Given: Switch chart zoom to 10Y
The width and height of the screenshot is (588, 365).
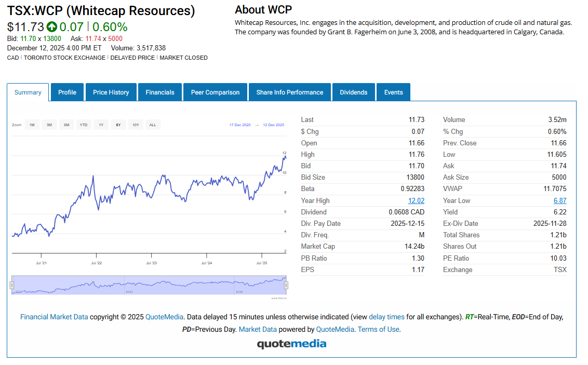Looking at the screenshot, I should (x=135, y=125).
